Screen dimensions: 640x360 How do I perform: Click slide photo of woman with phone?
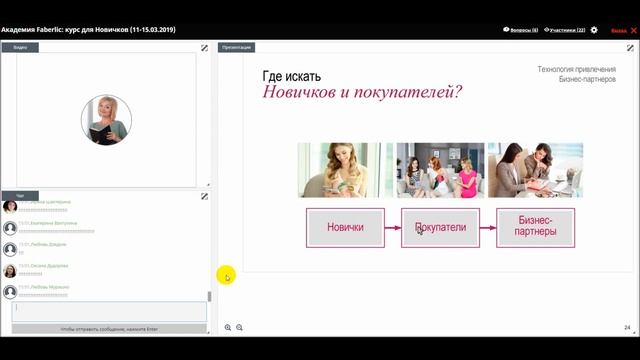345,170
